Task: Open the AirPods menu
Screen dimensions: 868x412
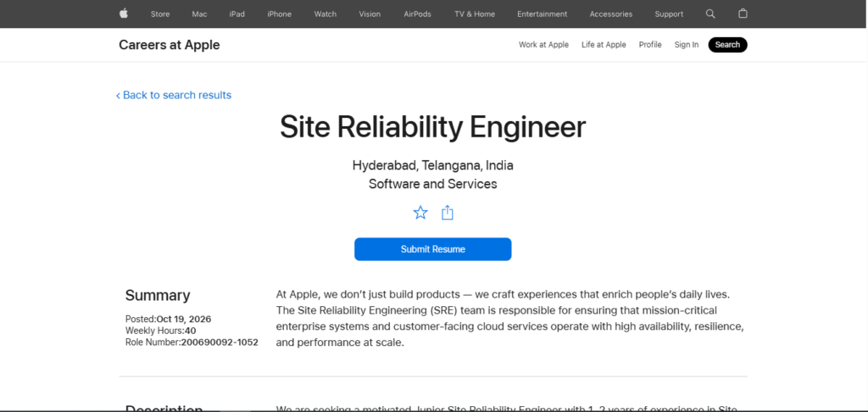Action: (417, 14)
